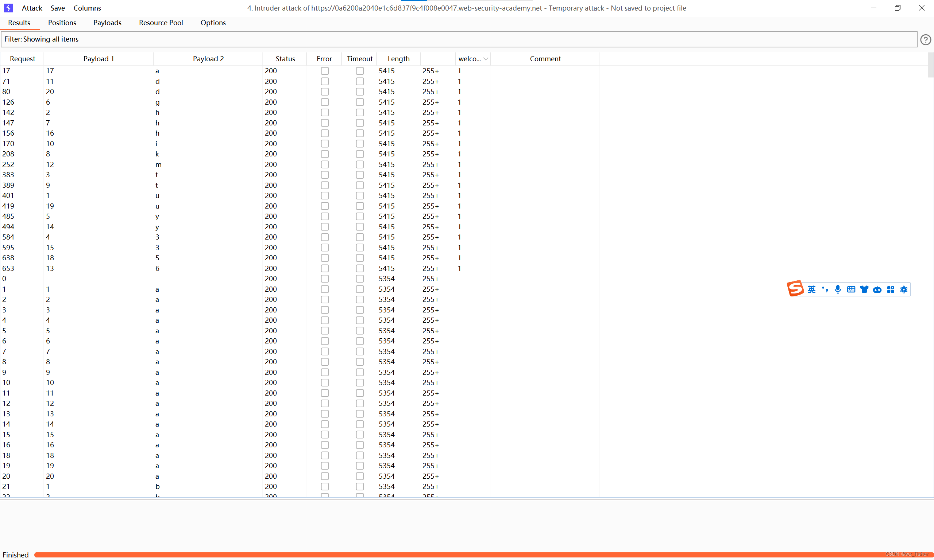Toggle the 英 English/Chinese input mode

pos(812,289)
